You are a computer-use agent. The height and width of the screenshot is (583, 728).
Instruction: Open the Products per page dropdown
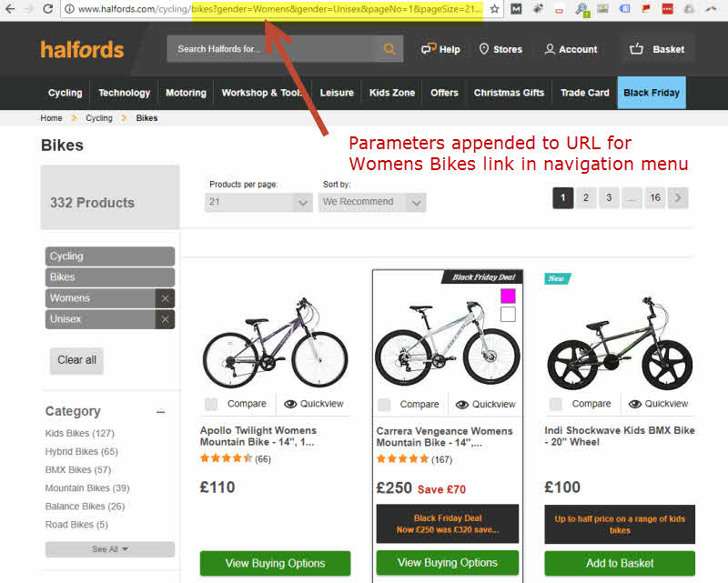click(x=257, y=202)
